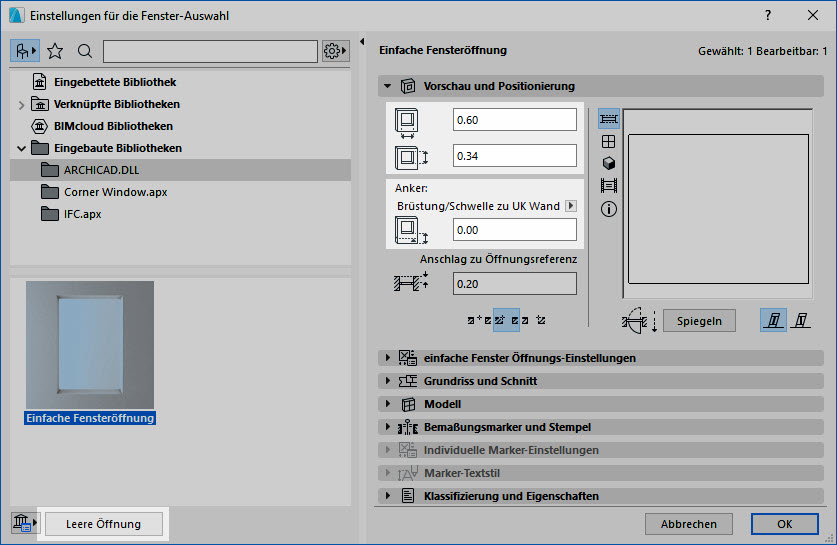Select the highlighted vertical wall opening option
The width and height of the screenshot is (837, 545).
[x=773, y=320]
